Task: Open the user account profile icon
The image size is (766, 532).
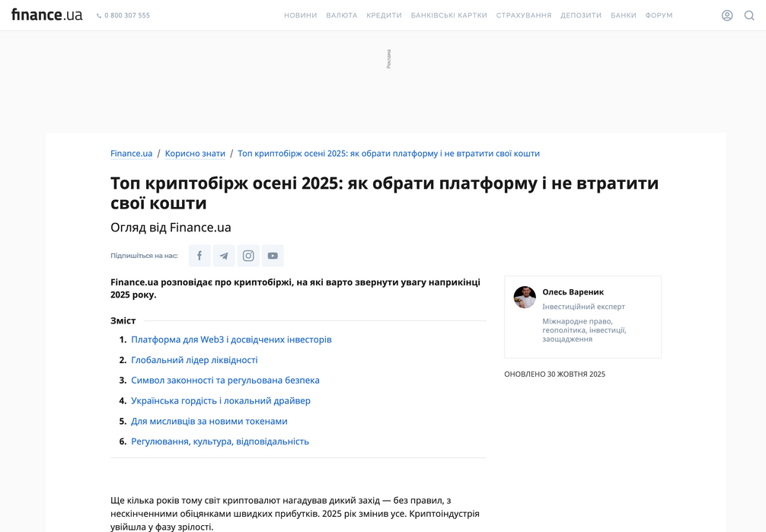Action: (727, 16)
